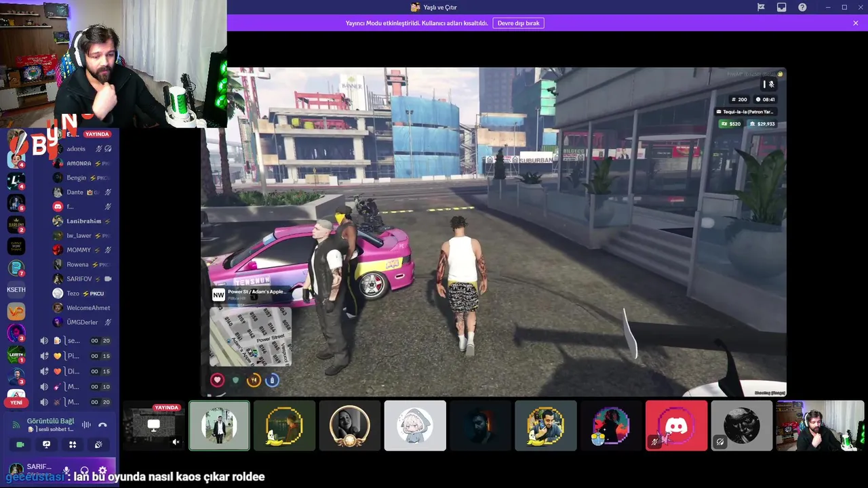Select Rowena in voice user list
This screenshot has height=488, width=868.
click(82, 264)
